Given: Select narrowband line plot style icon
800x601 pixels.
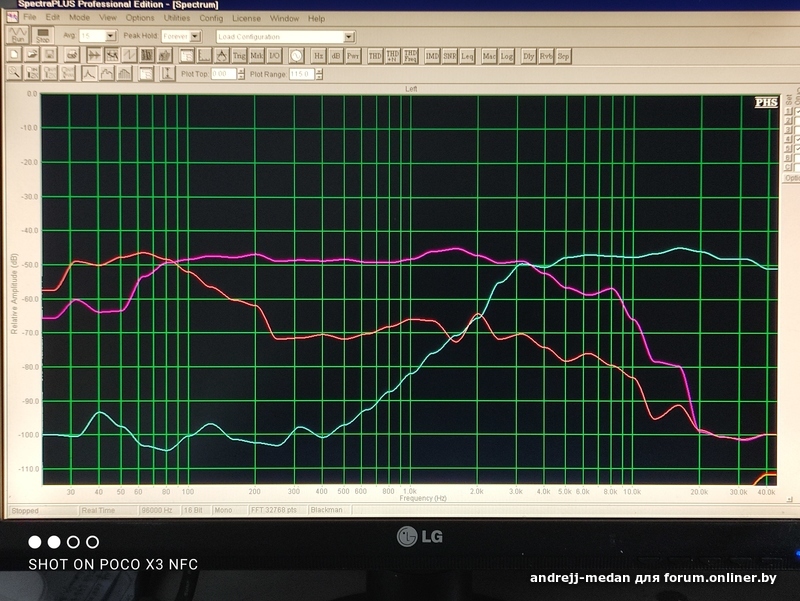Looking at the screenshot, I should tap(89, 74).
